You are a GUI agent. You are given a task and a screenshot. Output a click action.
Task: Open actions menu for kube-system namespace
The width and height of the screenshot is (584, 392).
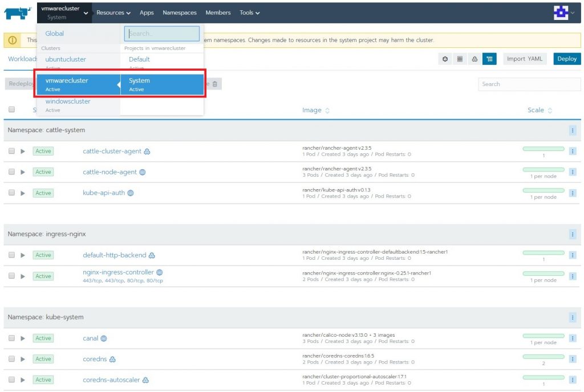tap(573, 317)
